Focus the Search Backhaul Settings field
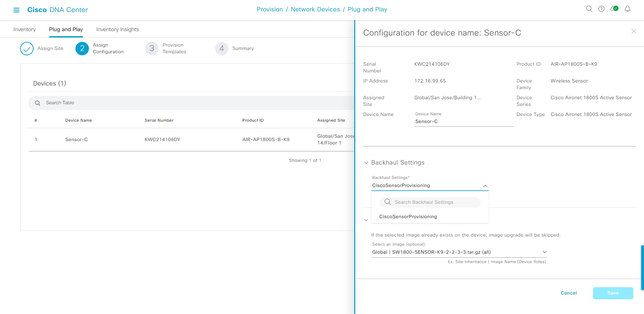 click(430, 202)
